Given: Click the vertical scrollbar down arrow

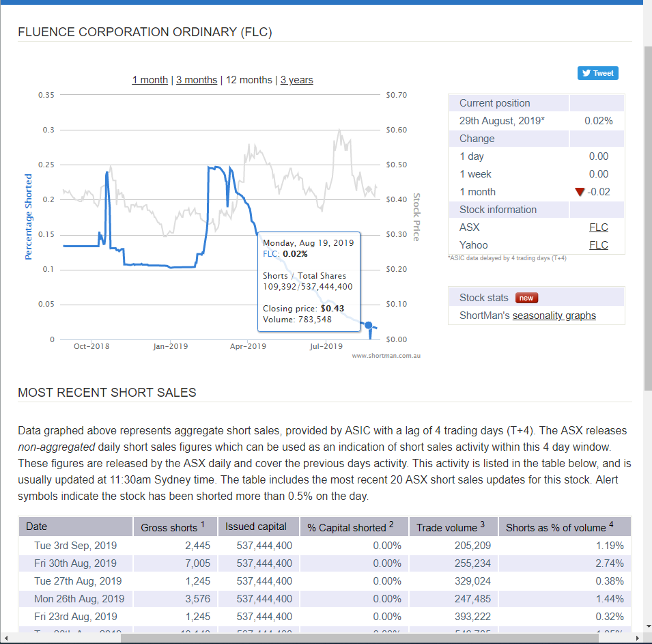Looking at the screenshot, I should (648, 626).
